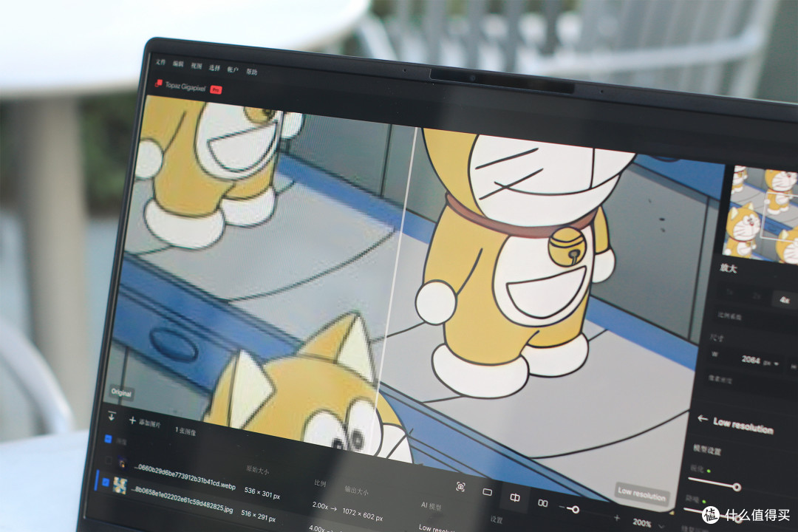Click the .webp file thumbnail
The width and height of the screenshot is (798, 532).
(x=122, y=463)
